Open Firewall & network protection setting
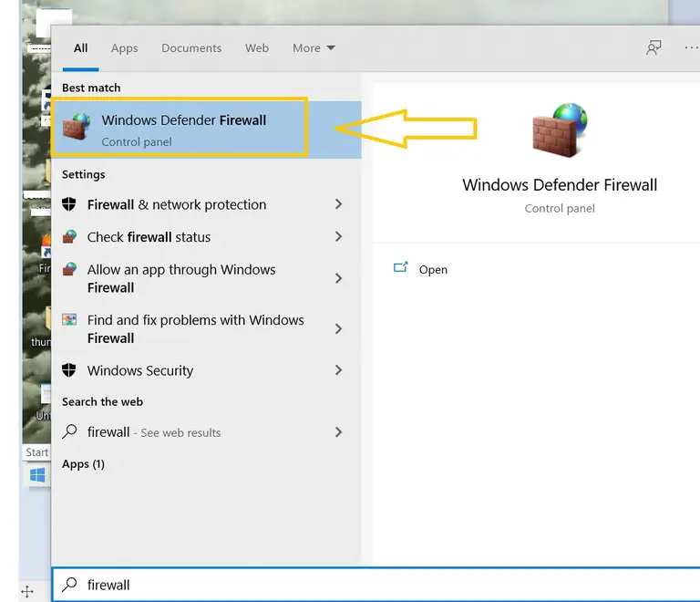700x602 pixels. click(206, 204)
